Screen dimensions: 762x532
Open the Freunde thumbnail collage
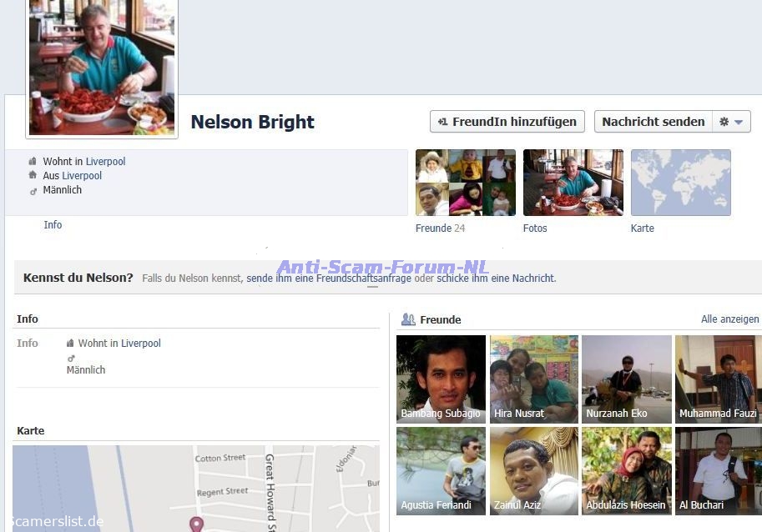(465, 183)
